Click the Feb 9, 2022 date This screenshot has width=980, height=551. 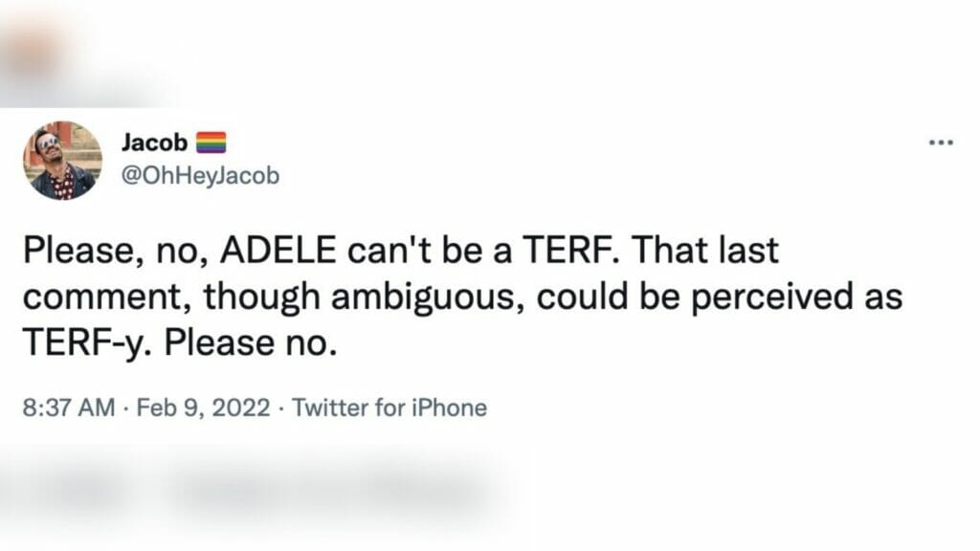pos(203,408)
